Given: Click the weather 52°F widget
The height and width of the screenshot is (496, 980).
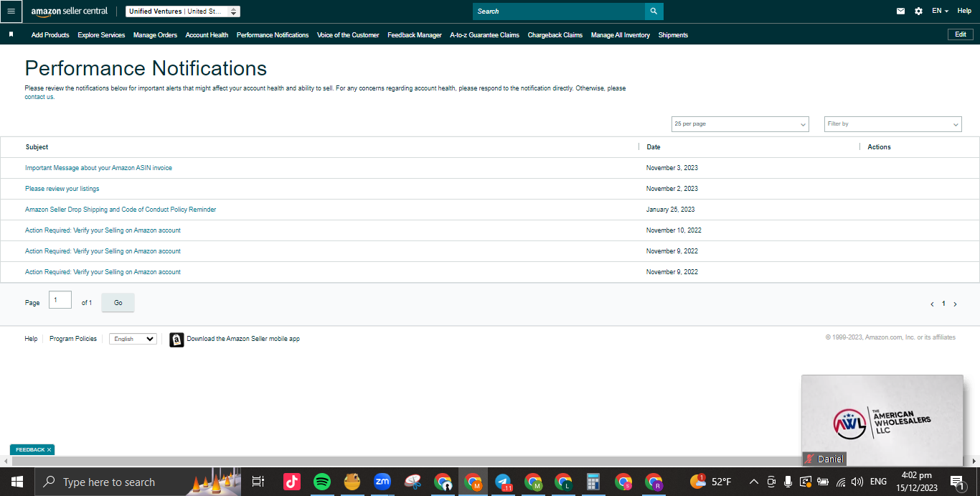Looking at the screenshot, I should (x=711, y=482).
